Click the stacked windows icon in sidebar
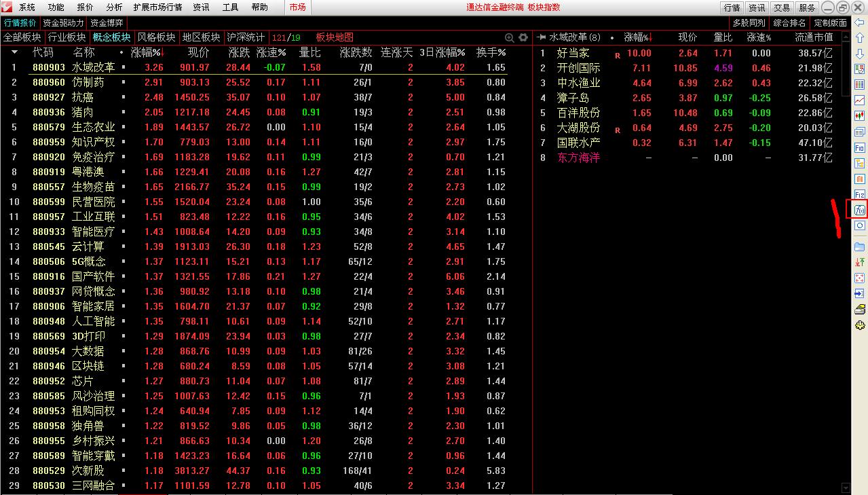This screenshot has width=868, height=495. click(x=859, y=132)
